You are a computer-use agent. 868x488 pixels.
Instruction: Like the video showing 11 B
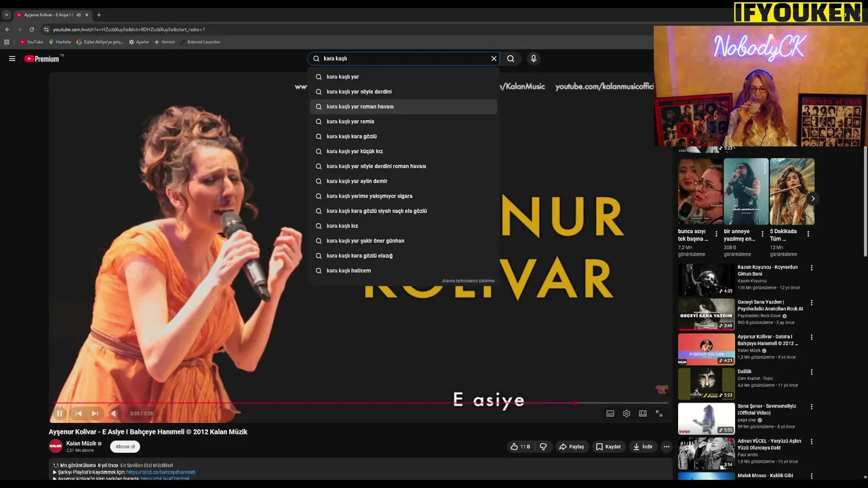pyautogui.click(x=521, y=447)
